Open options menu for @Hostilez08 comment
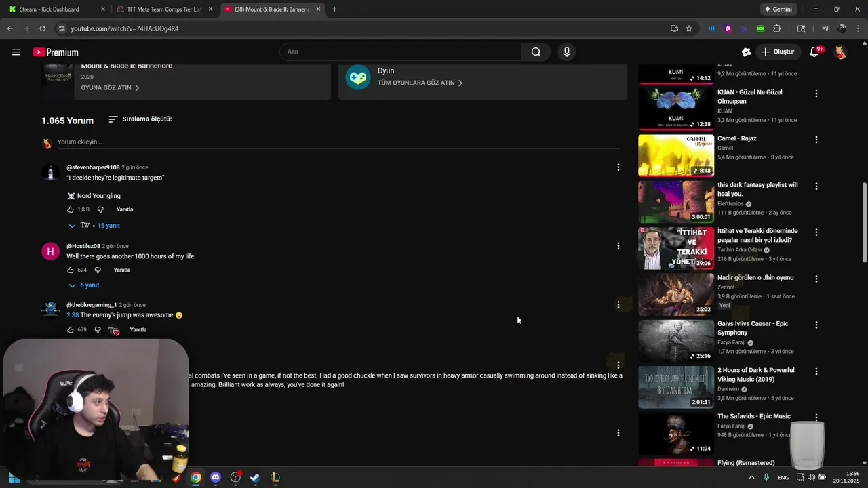Viewport: 868px width, 488px height. point(618,246)
